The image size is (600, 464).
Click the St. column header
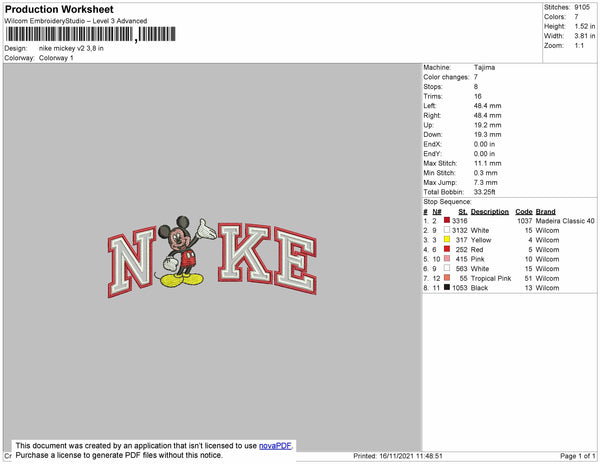pyautogui.click(x=463, y=212)
